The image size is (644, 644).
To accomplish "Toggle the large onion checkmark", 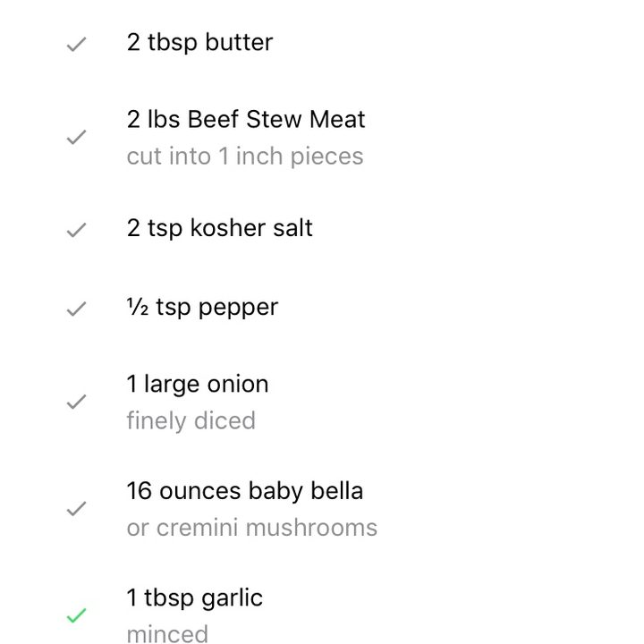I will tap(76, 402).
